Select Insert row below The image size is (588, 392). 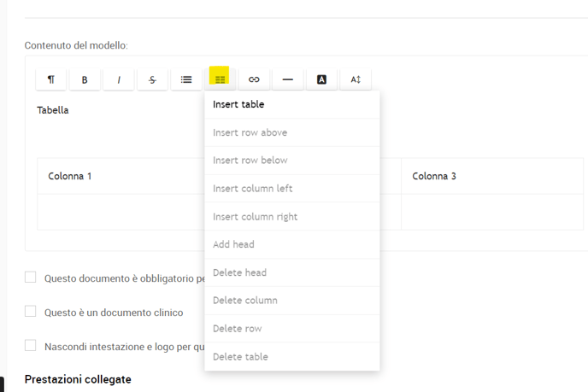click(x=292, y=161)
